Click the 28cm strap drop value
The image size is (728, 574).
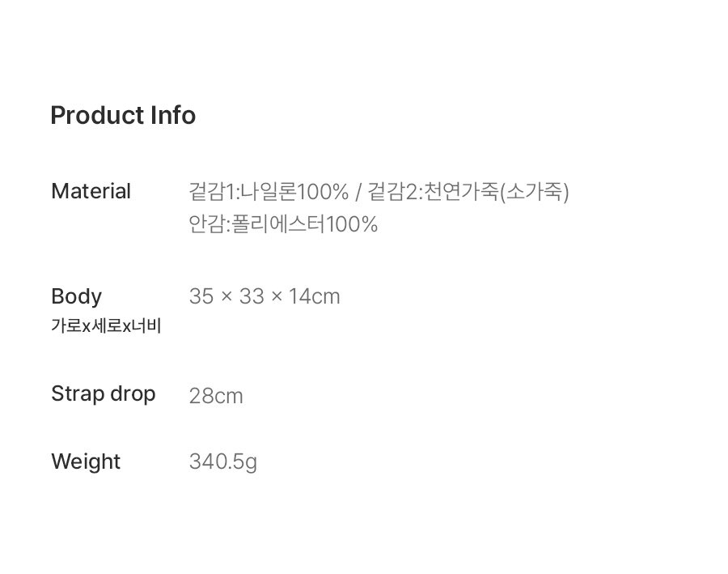(x=216, y=396)
